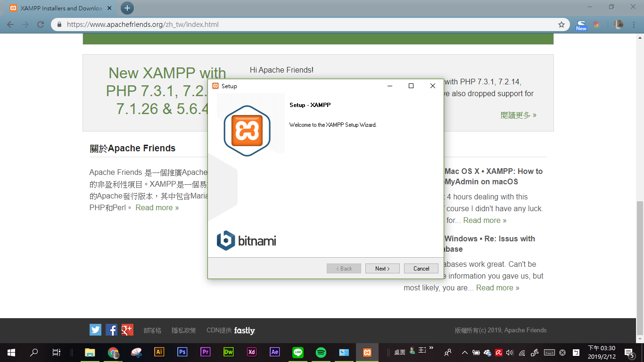Maximize the Setup dialog window
Image resolution: width=644 pixels, height=362 pixels.
coord(411,86)
